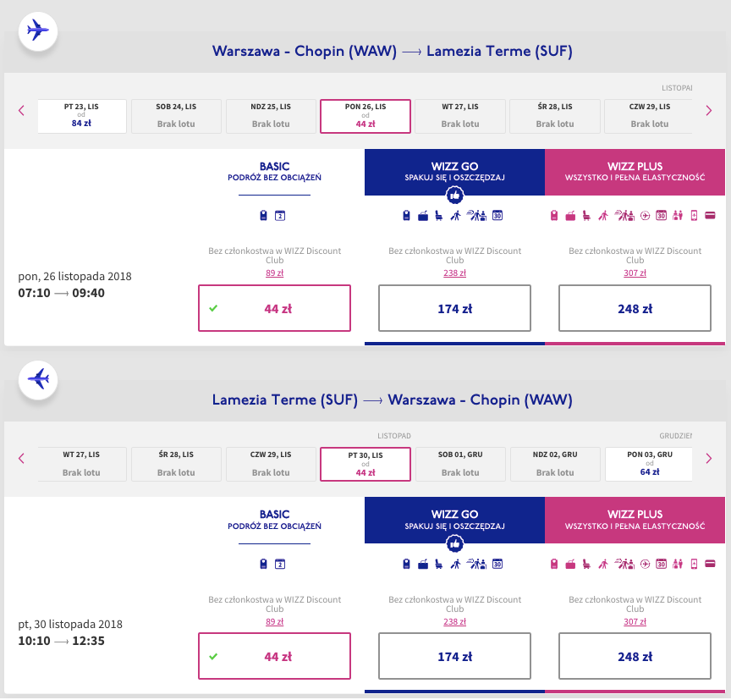The image size is (731, 700).
Task: Select return WIZZ GO fare 174 zł
Action: pyautogui.click(x=454, y=656)
